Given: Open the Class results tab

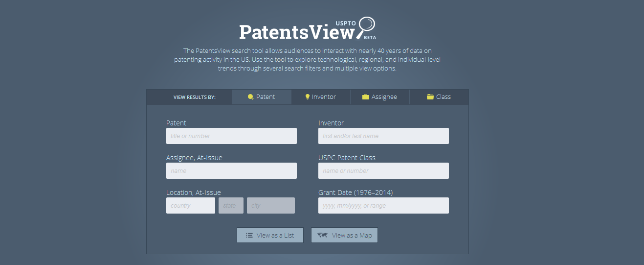Looking at the screenshot, I should click(x=439, y=97).
